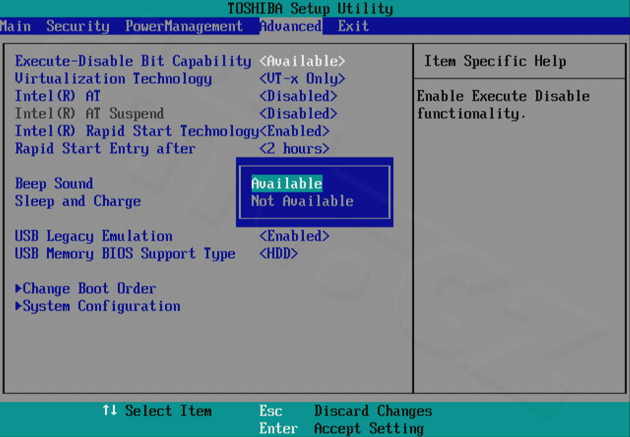
Task: Select Intel(R) Rapid Start Technology setting
Action: point(137,131)
